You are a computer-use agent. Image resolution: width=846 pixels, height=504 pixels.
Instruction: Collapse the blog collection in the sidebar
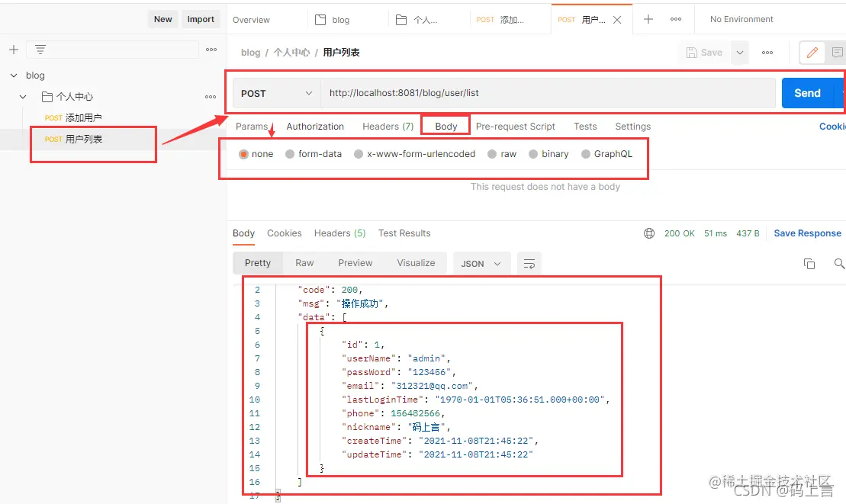click(14, 75)
